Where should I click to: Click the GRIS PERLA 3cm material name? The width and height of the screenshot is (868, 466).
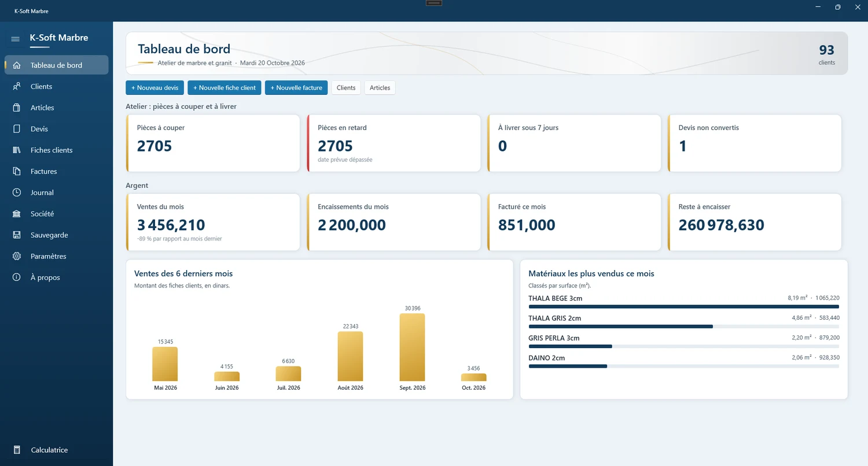554,338
